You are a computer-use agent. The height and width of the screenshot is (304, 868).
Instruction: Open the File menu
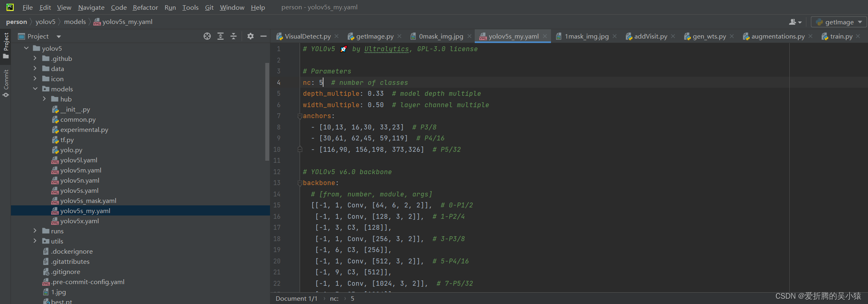pyautogui.click(x=28, y=7)
